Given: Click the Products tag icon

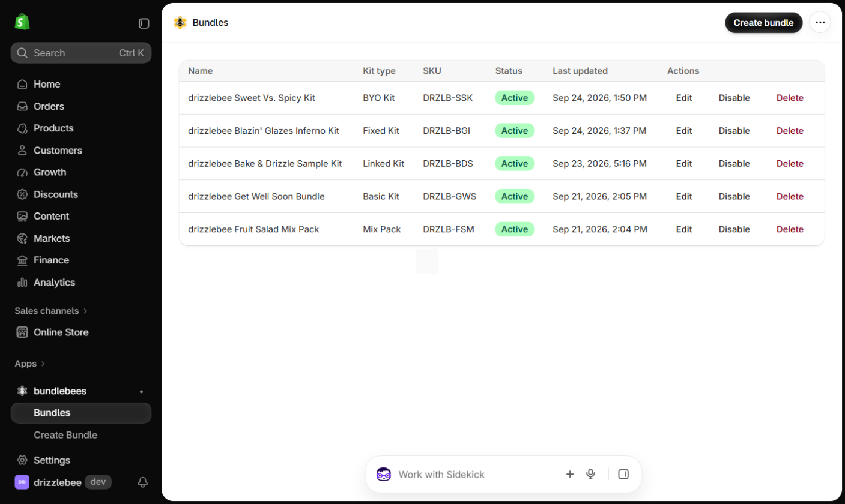Looking at the screenshot, I should click(22, 128).
